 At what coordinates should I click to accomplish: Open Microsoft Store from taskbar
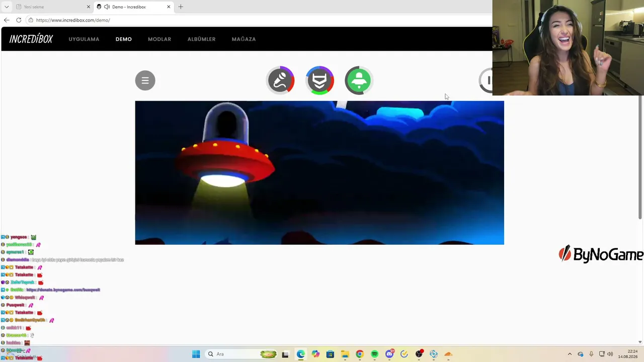[330, 354]
